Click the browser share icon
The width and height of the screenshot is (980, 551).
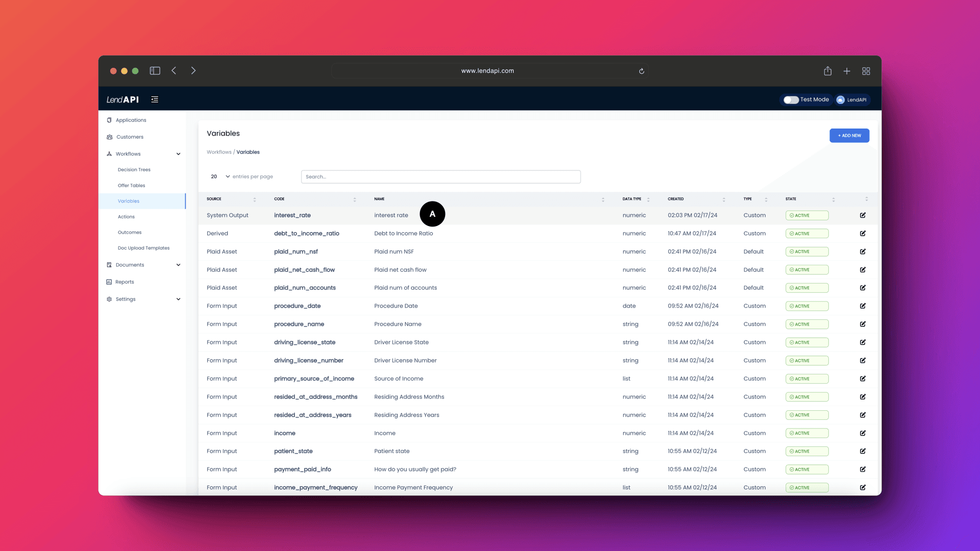tap(827, 71)
